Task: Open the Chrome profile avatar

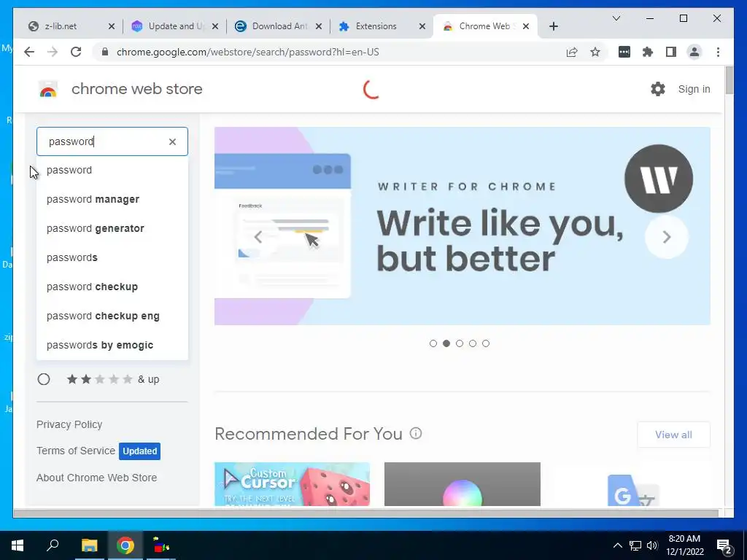Action: (694, 52)
